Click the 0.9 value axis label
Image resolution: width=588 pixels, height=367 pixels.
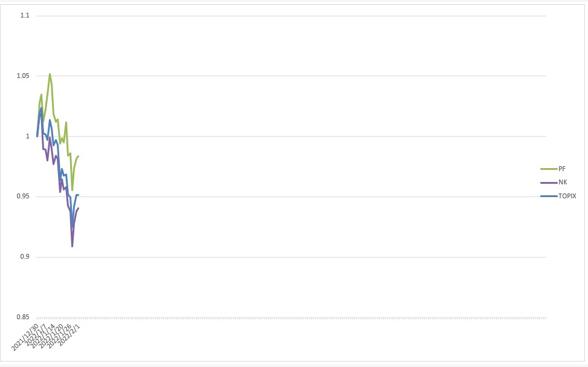[x=25, y=257]
